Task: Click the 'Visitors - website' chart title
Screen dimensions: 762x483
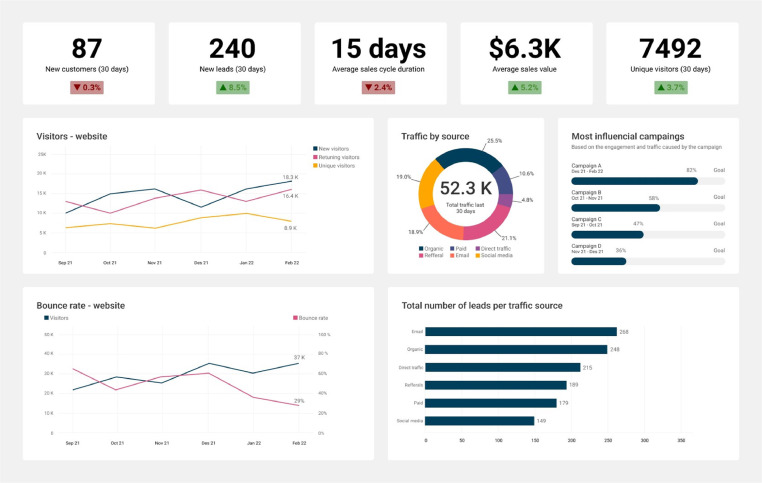Action: coord(72,137)
